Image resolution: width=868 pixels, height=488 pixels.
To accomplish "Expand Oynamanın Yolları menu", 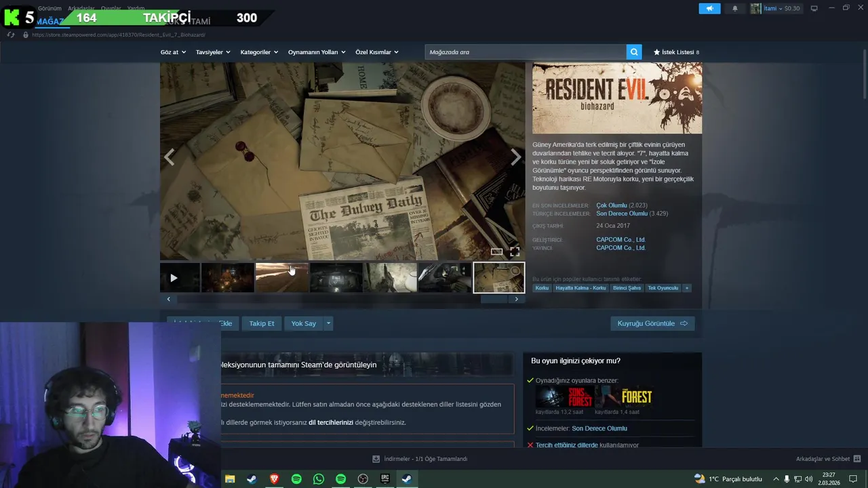I will [317, 52].
